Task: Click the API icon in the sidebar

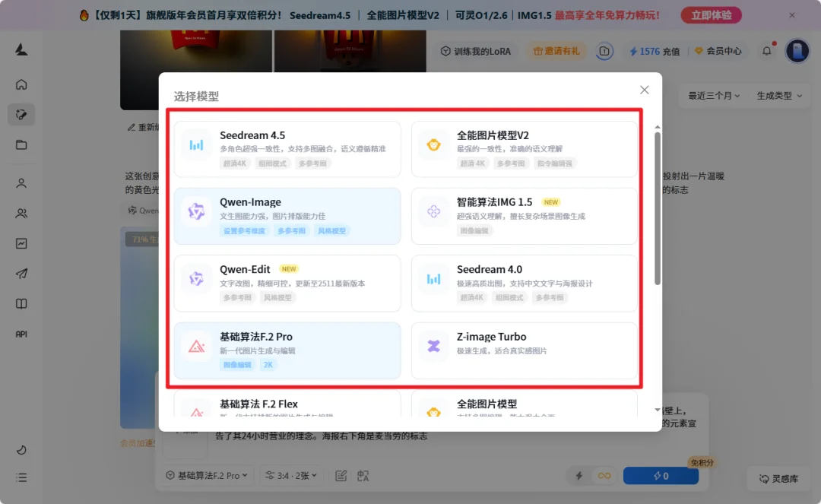Action: click(21, 333)
